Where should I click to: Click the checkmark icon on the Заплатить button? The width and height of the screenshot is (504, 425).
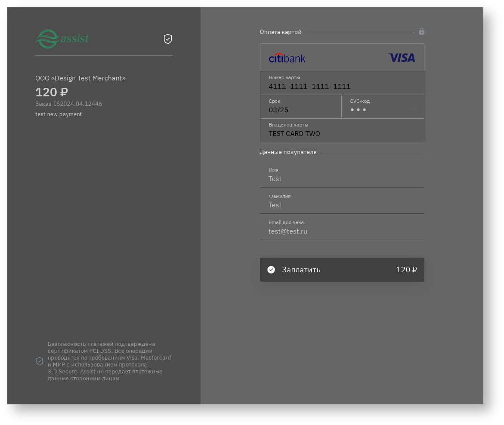point(271,270)
